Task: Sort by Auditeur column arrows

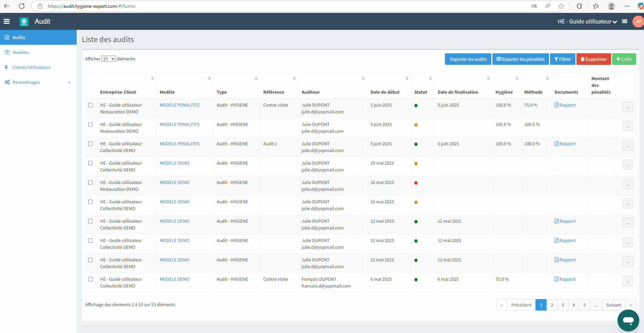Action: coord(363,78)
